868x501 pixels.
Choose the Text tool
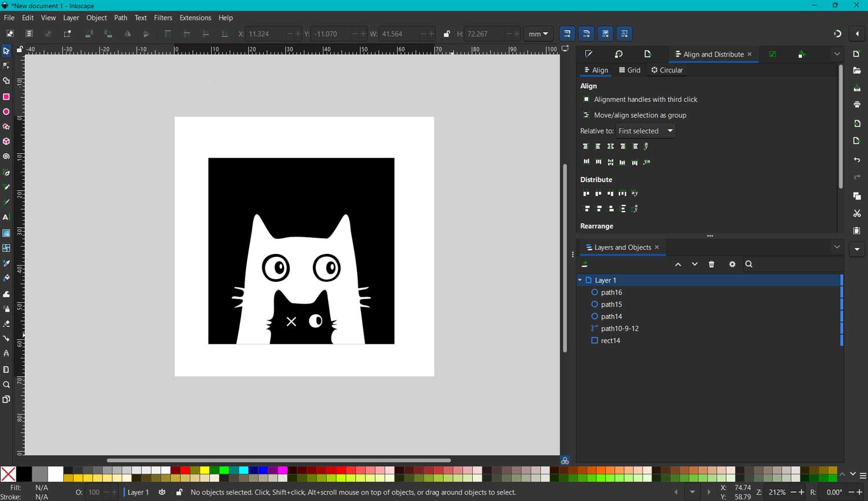click(x=6, y=217)
